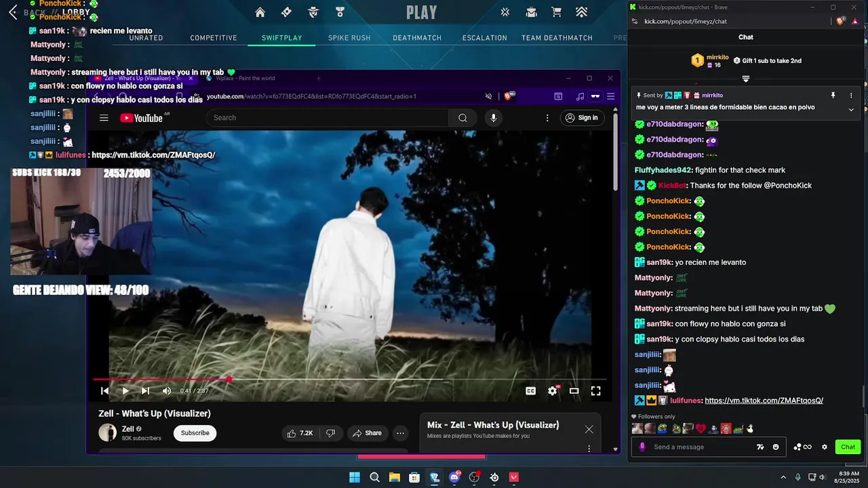This screenshot has width=868, height=488.
Task: Select Unrated mode tab in Valorant
Action: (x=146, y=38)
